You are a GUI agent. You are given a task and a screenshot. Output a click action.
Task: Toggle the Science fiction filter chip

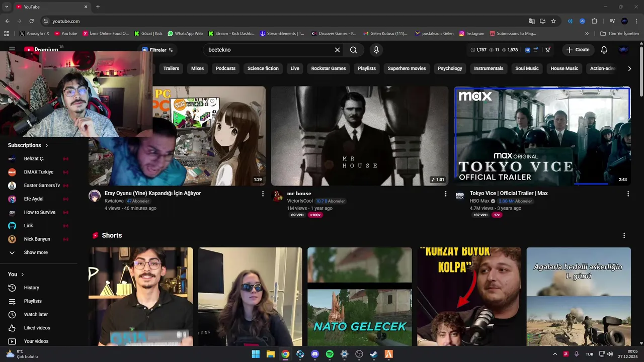263,68
